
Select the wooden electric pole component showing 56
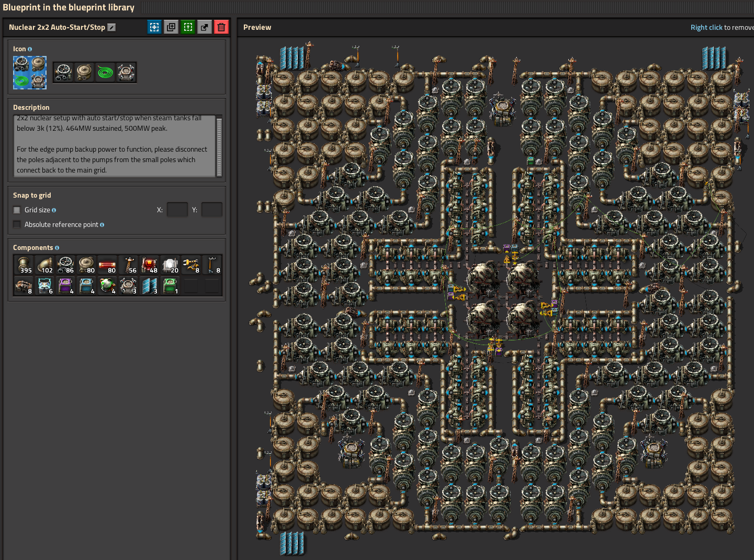coord(128,265)
